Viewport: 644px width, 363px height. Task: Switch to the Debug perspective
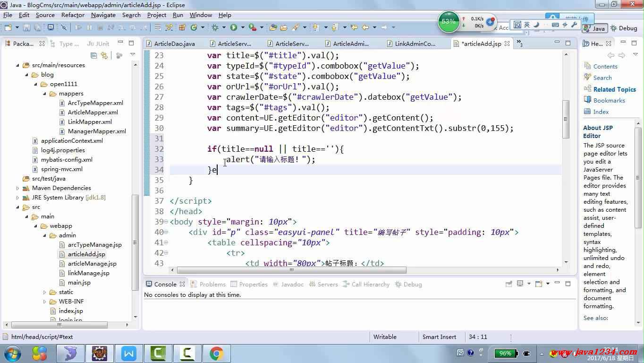point(623,28)
